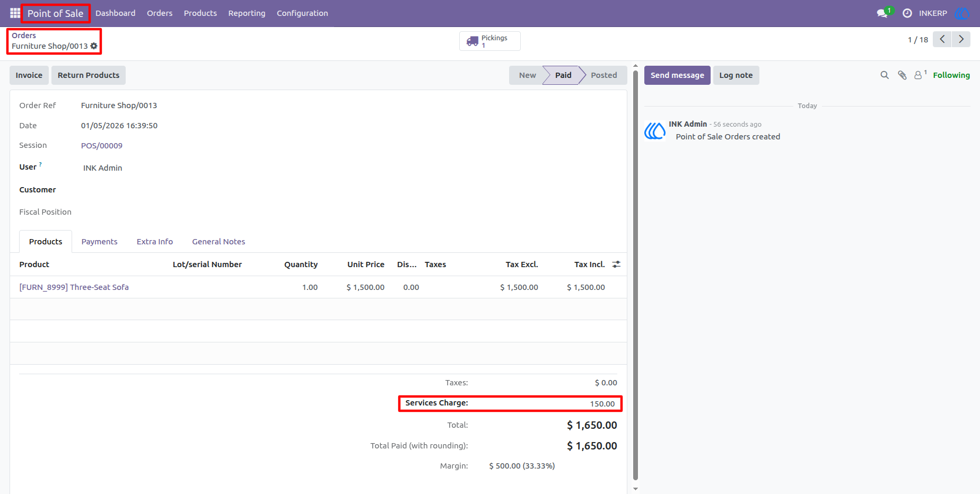980x494 pixels.
Task: Select the Products tab in the order form
Action: pyautogui.click(x=46, y=242)
